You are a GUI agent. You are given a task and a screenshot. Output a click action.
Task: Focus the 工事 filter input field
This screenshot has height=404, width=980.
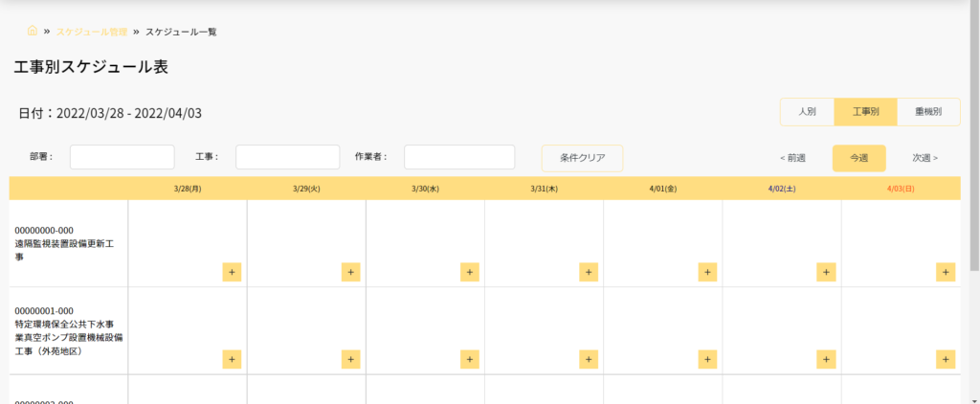tap(287, 157)
